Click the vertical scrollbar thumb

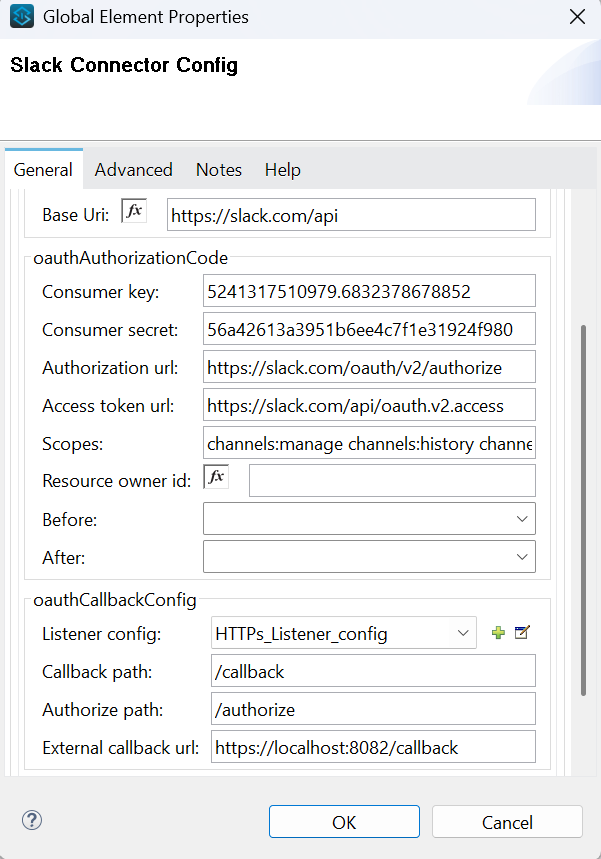point(583,511)
